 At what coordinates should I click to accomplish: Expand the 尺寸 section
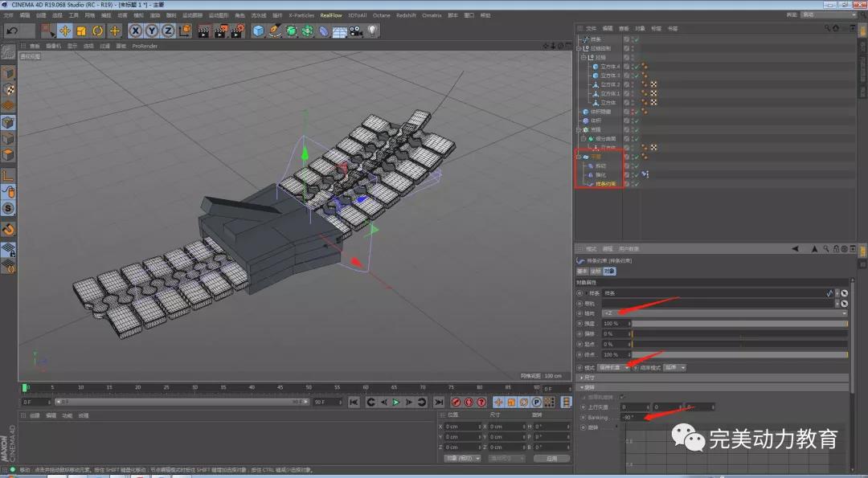[x=589, y=377]
